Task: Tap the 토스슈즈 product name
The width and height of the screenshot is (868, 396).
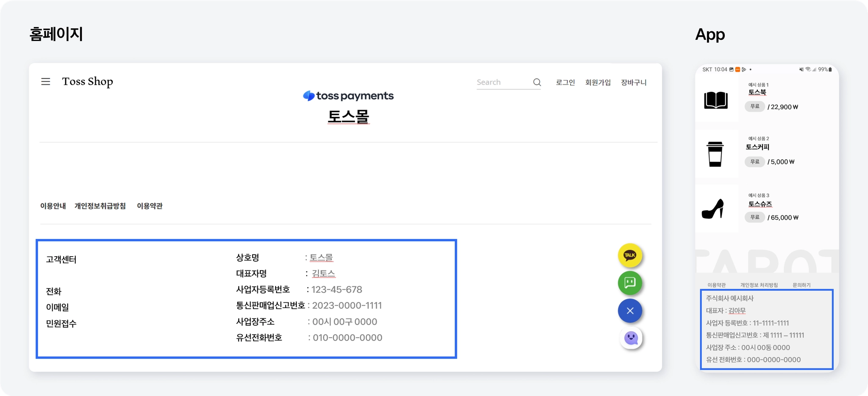Action: click(x=760, y=204)
